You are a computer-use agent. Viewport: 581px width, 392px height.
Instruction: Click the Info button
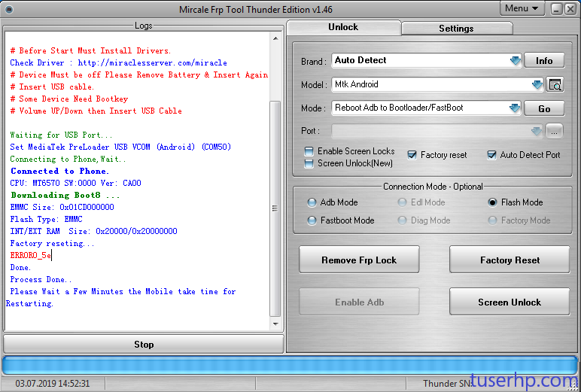[544, 61]
